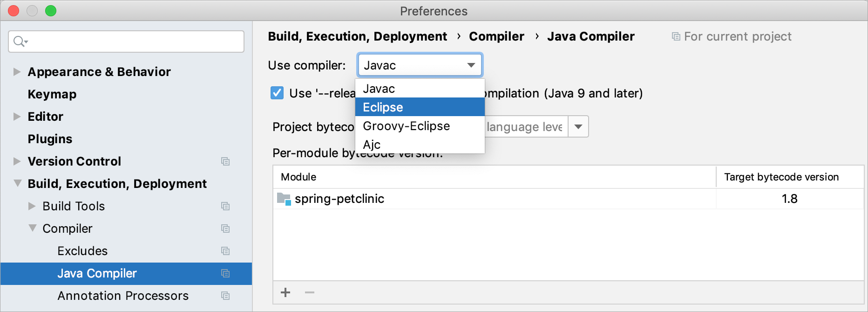This screenshot has width=868, height=312.
Task: Click project-scope icon beside Excludes
Action: point(225,251)
